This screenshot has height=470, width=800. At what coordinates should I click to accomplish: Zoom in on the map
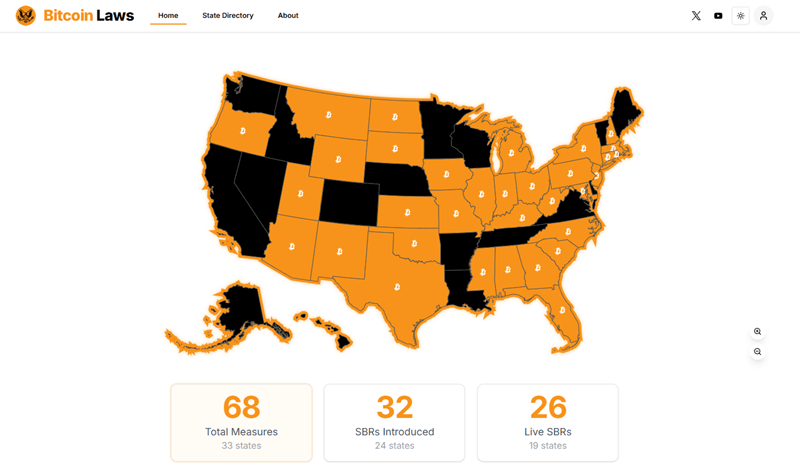[758, 332]
